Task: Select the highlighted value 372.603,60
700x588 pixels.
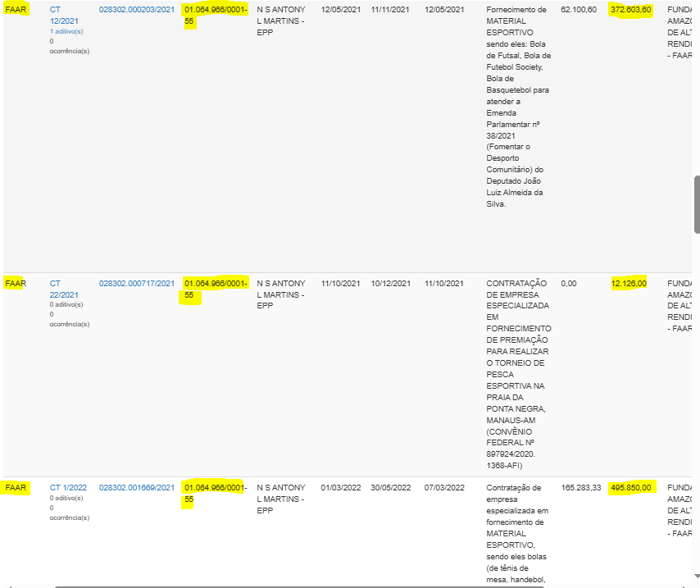Action: click(630, 9)
